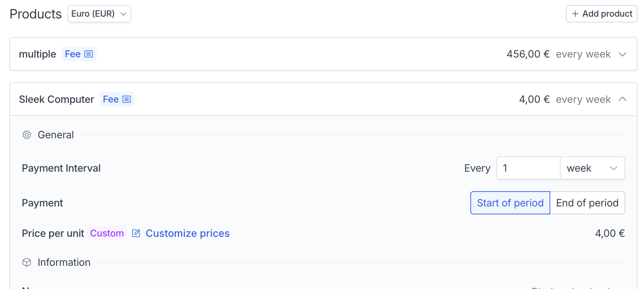Click the Add product button

point(601,14)
